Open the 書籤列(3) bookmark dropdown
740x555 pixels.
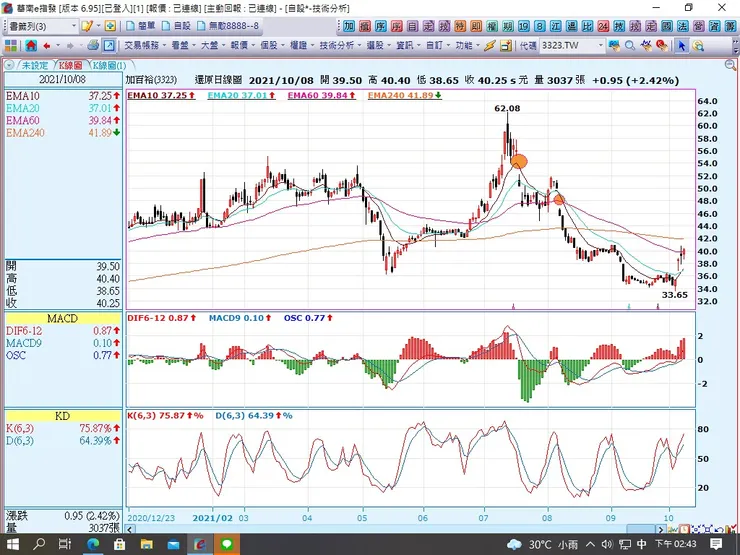click(x=42, y=26)
